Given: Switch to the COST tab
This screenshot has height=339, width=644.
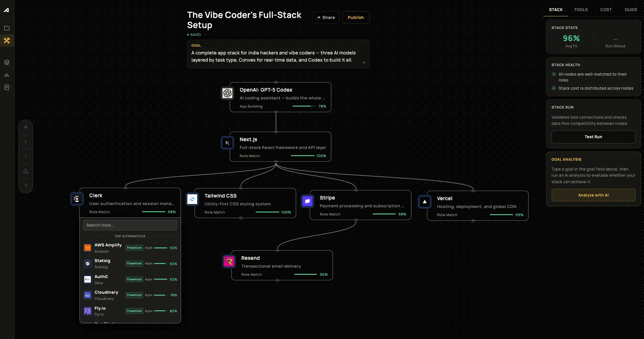Looking at the screenshot, I should pos(606,10).
